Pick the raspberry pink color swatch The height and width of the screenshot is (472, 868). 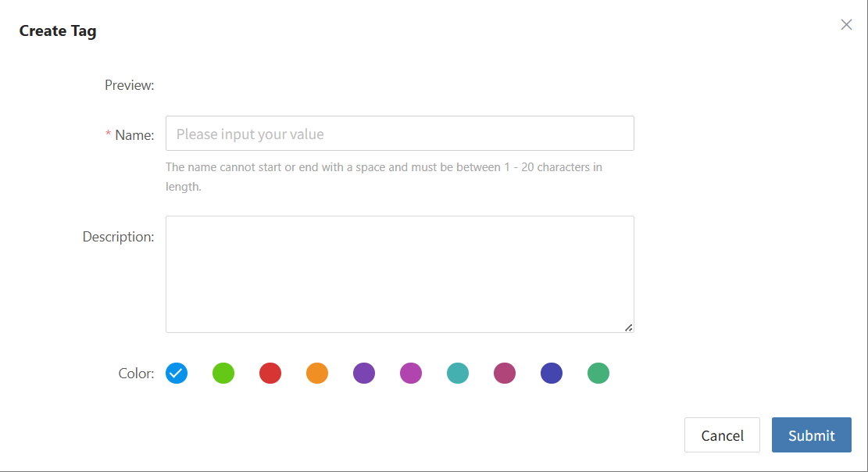tap(504, 373)
